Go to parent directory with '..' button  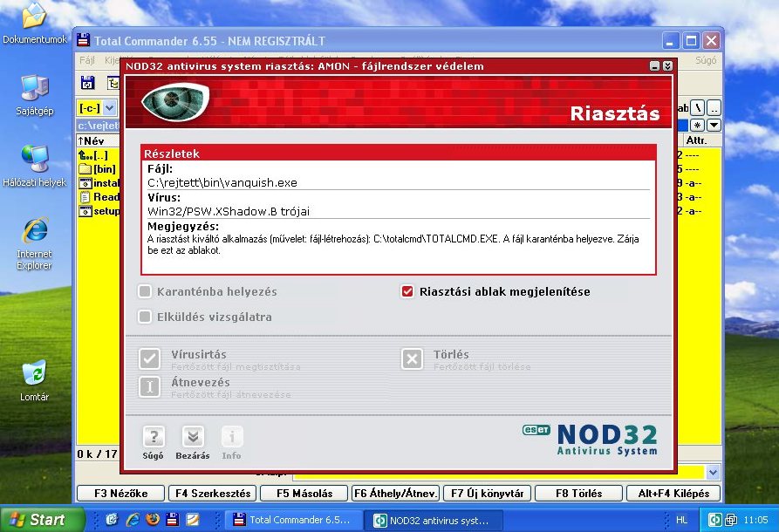click(714, 107)
